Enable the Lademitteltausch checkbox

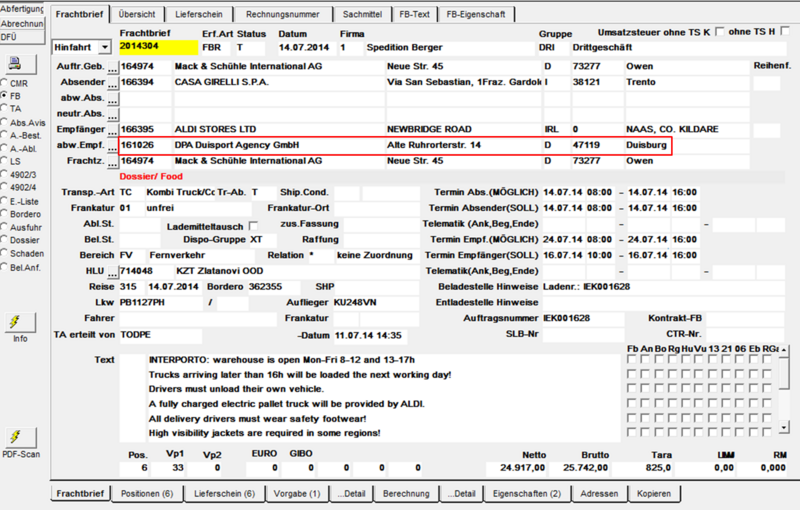[253, 225]
